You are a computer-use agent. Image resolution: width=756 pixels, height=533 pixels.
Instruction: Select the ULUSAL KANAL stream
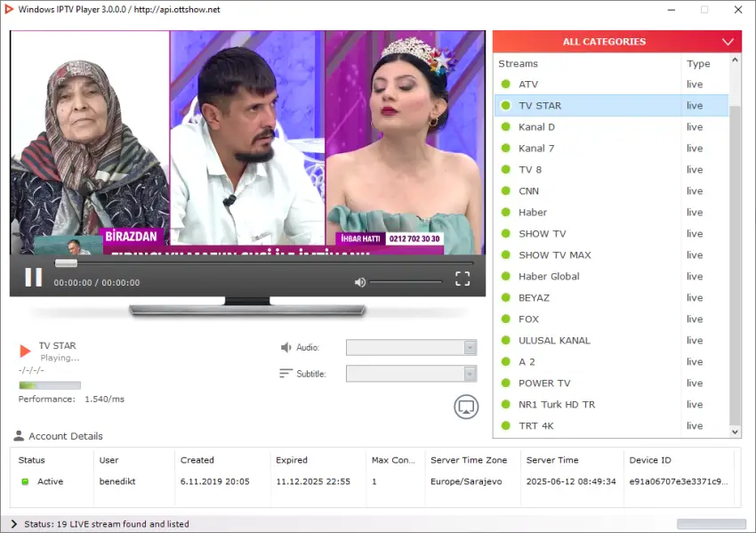pos(611,340)
